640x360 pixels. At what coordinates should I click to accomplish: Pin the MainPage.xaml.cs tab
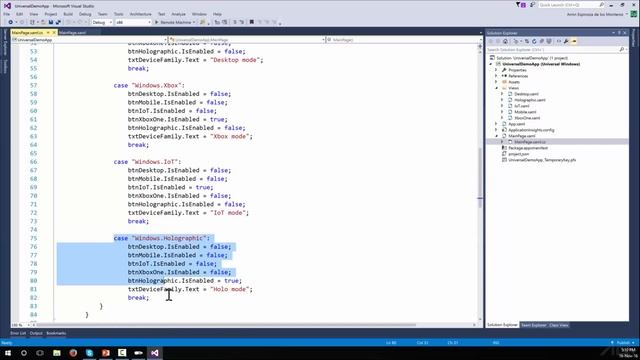click(x=48, y=32)
